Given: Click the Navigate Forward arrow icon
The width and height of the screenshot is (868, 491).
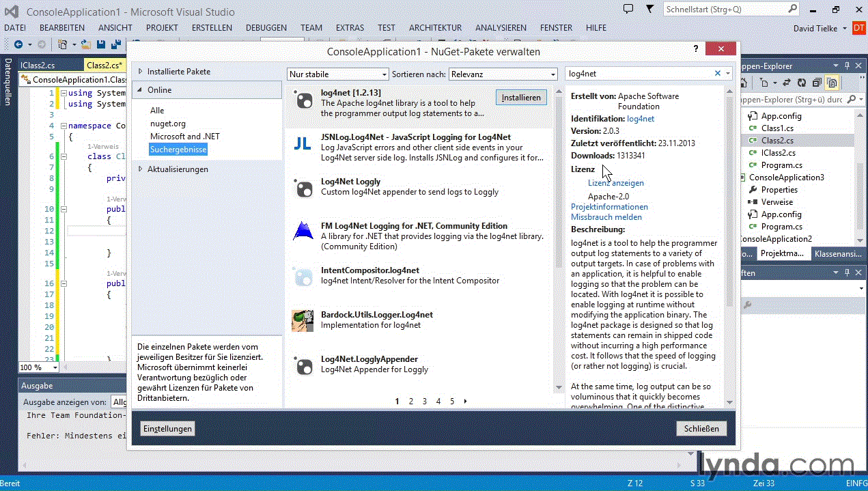Looking at the screenshot, I should [x=42, y=44].
